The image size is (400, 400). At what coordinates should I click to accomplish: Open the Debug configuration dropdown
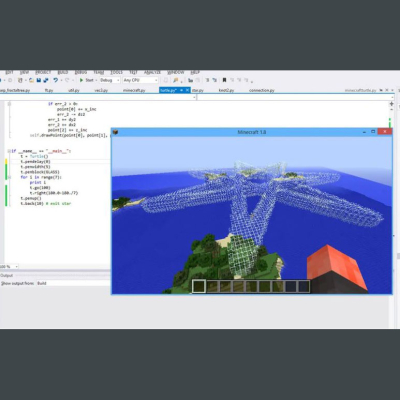click(x=110, y=80)
